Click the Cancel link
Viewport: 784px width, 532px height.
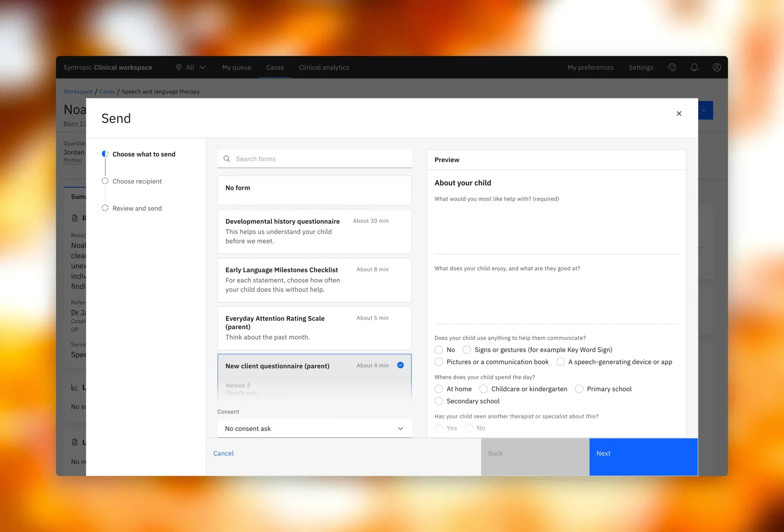point(223,453)
